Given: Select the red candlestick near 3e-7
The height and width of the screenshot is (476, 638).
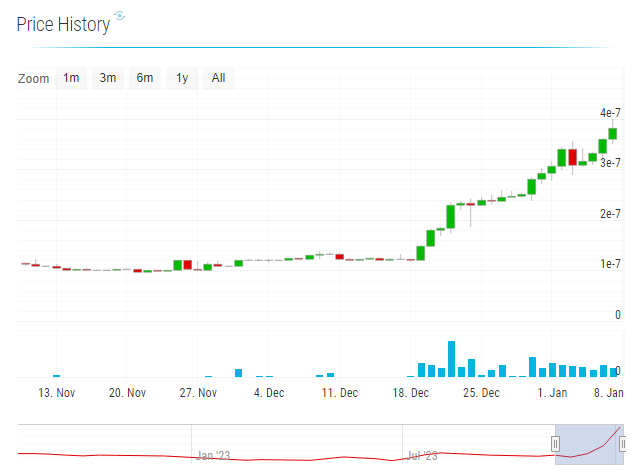Looking at the screenshot, I should (572, 157).
